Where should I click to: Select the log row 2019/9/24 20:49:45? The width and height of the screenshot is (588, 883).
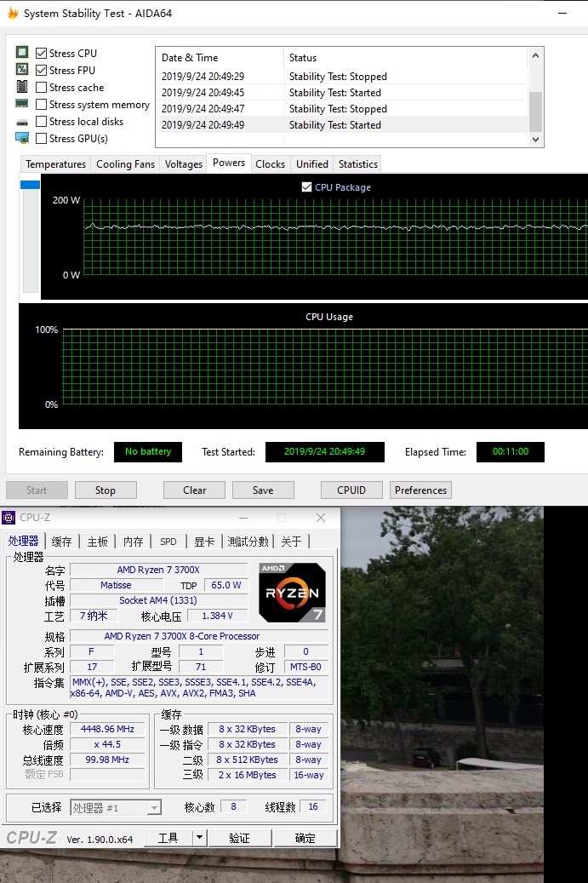[x=342, y=92]
